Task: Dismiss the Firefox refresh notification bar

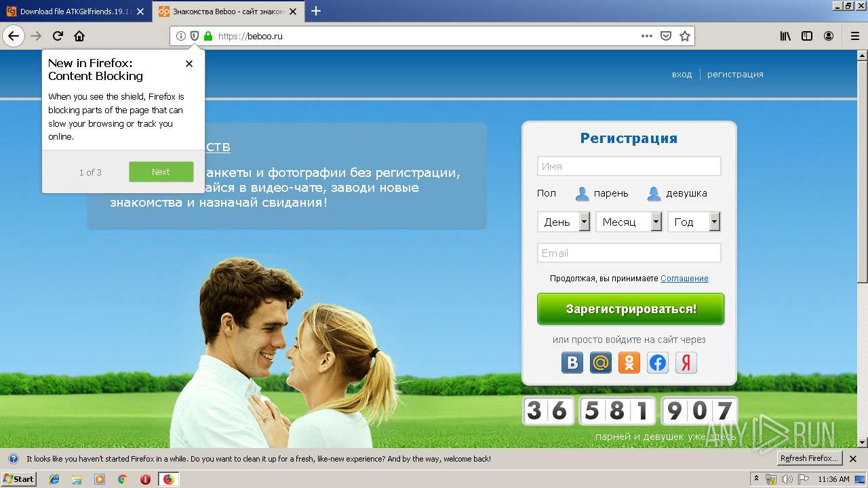Action: [853, 459]
